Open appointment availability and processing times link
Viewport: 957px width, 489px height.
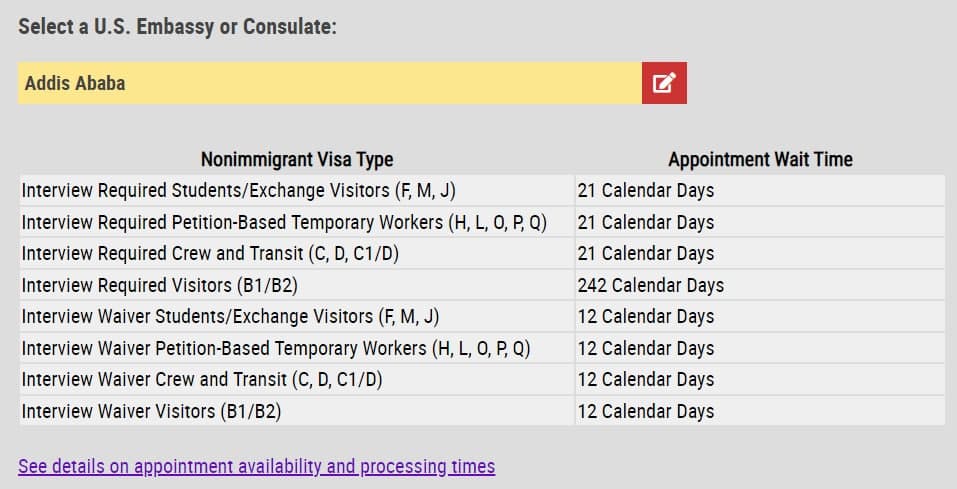[256, 466]
